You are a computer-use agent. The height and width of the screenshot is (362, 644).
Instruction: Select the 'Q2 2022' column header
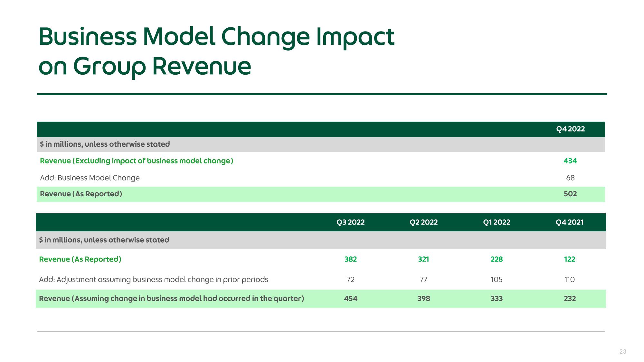pyautogui.click(x=424, y=222)
